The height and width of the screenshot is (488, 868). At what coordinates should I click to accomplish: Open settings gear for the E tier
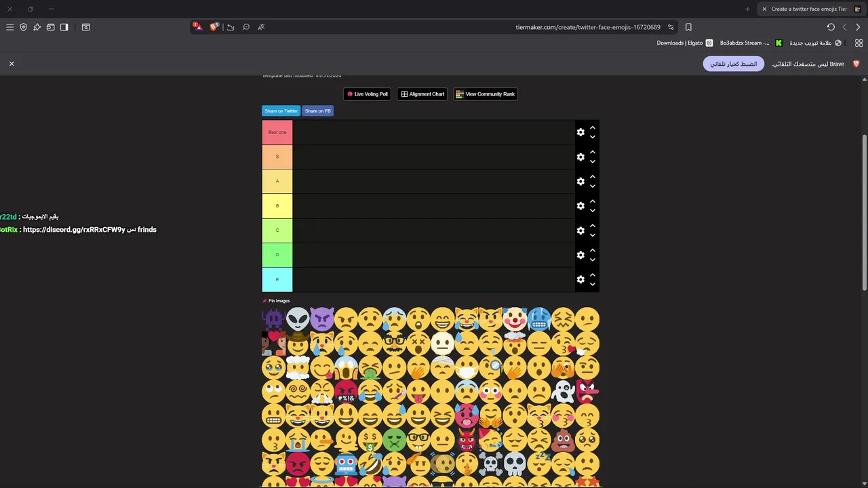[580, 279]
